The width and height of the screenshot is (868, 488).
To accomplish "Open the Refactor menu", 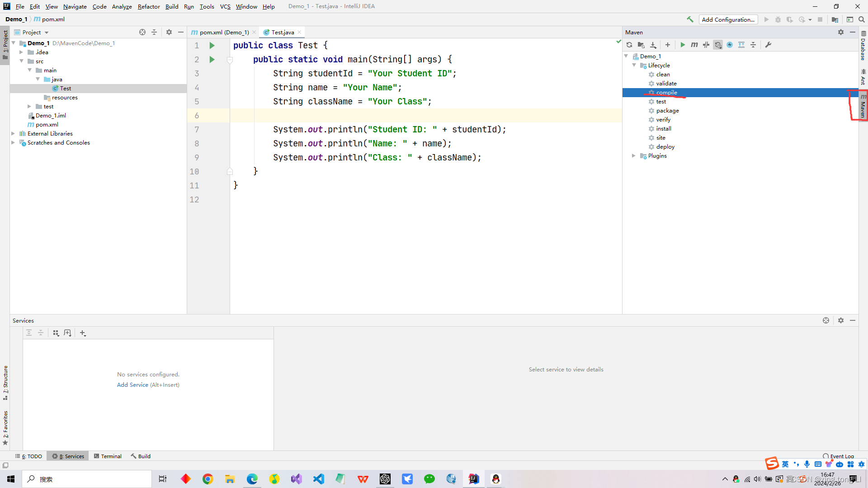I will 149,6.
